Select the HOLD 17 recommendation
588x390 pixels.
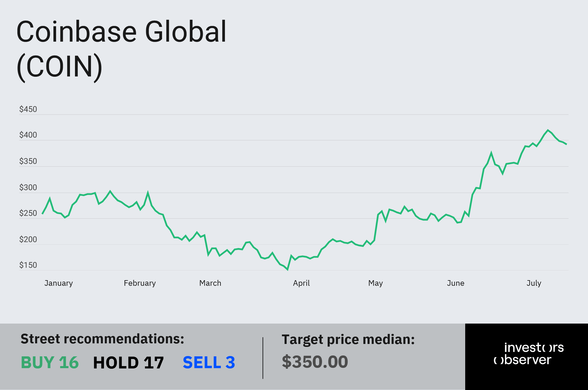pyautogui.click(x=128, y=363)
